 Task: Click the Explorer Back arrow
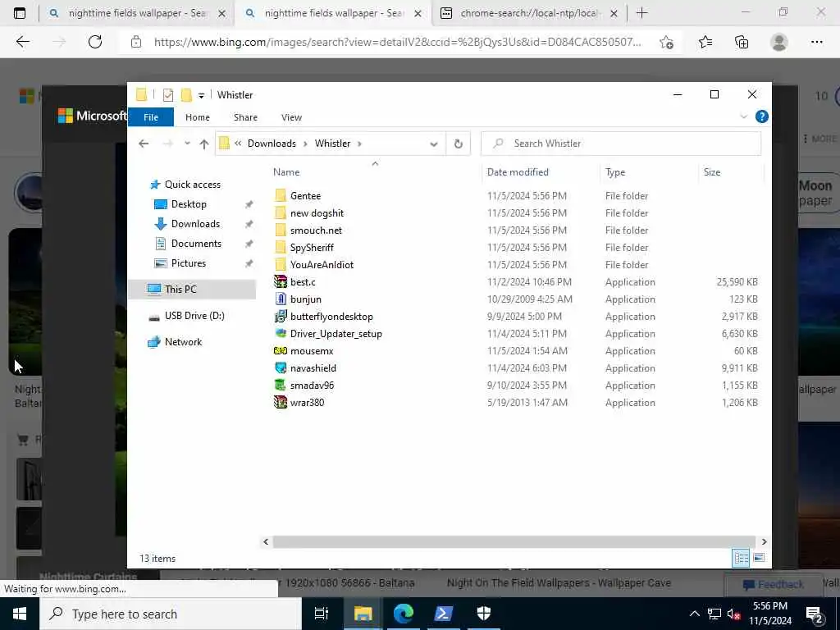144,144
